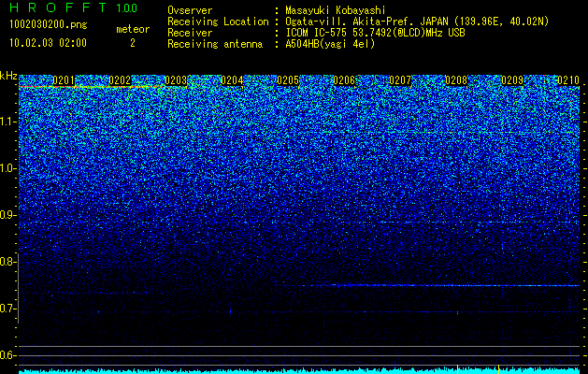The image size is (588, 374).
Task: Click the Receiving antenna field label
Action: 215,44
